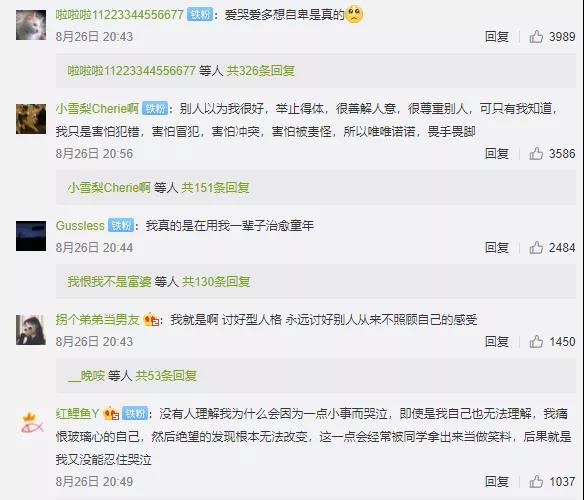
Task: Like the comment with 3989 likes
Action: click(536, 37)
